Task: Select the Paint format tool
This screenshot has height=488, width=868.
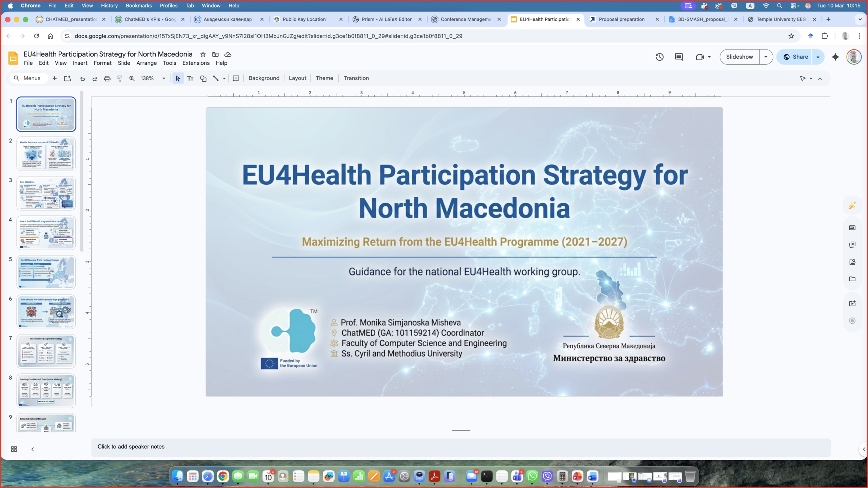Action: pos(119,79)
